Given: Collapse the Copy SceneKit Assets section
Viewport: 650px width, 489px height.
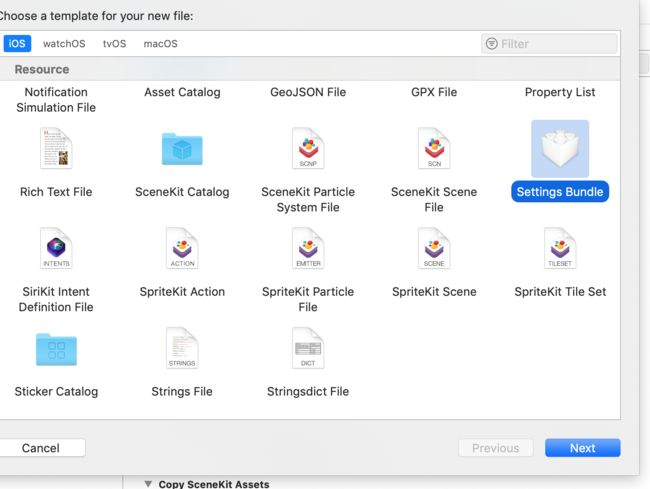Looking at the screenshot, I should point(148,484).
